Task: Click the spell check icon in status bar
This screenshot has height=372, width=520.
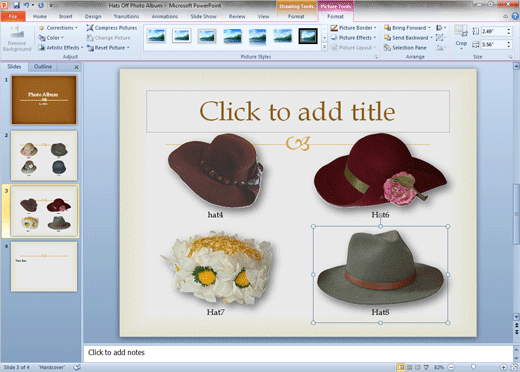Action: pyautogui.click(x=77, y=367)
